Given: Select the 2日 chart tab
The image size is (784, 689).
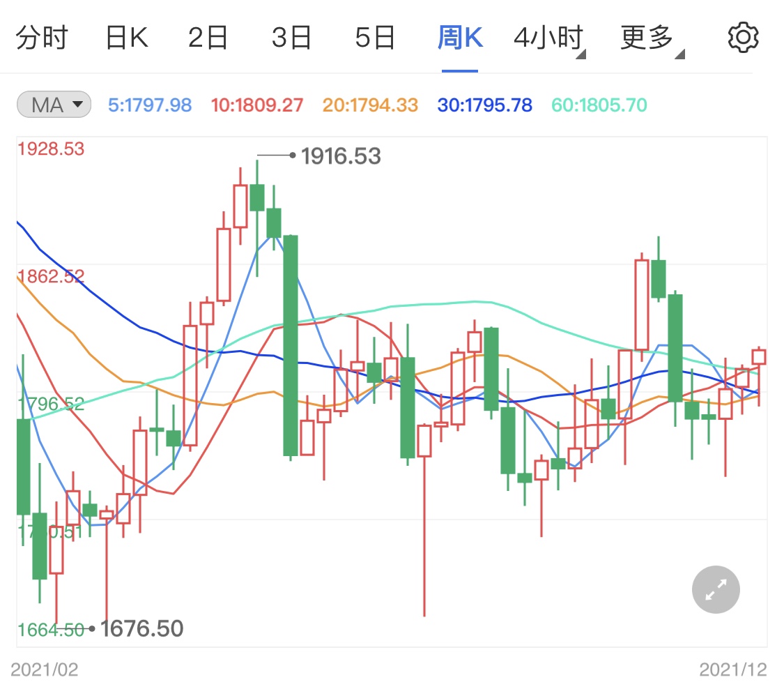Looking at the screenshot, I should pyautogui.click(x=208, y=38).
